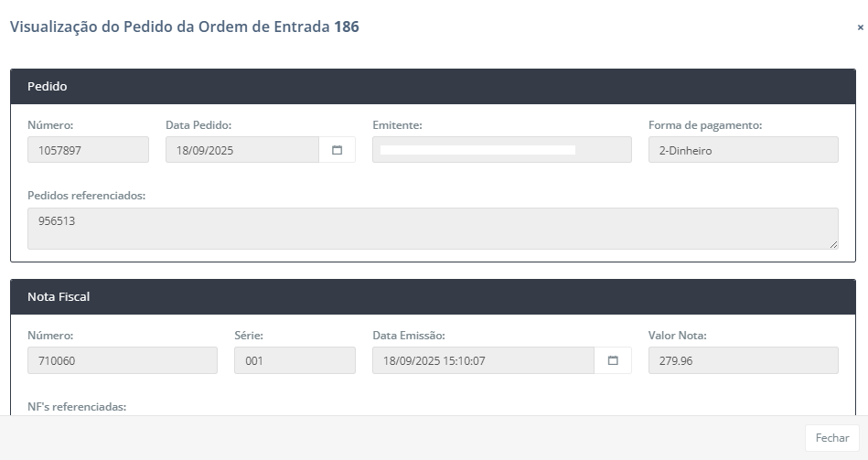Screen dimensions: 868x460
Task: Close the dialog with the top-right X
Action: [x=860, y=27]
